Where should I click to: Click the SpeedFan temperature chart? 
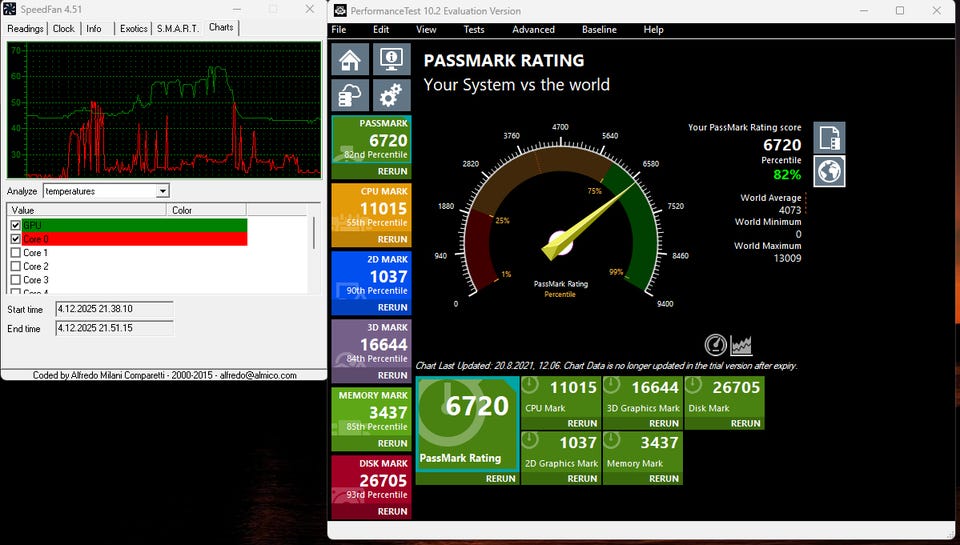tap(164, 110)
